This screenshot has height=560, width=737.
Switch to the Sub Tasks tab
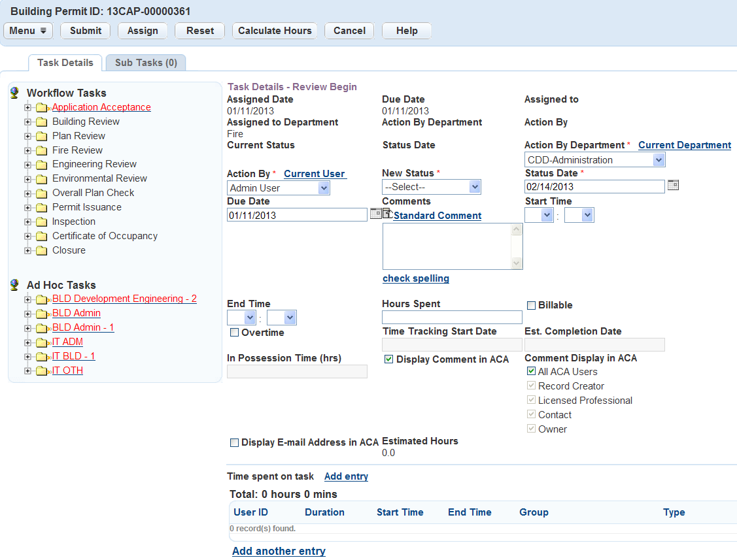pyautogui.click(x=146, y=63)
